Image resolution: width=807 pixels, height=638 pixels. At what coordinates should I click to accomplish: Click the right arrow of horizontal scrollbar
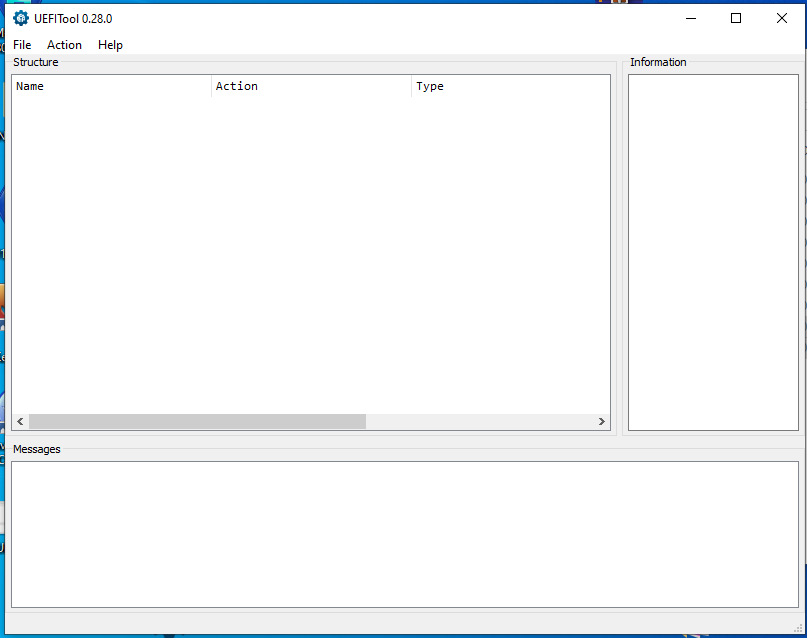[x=602, y=422]
